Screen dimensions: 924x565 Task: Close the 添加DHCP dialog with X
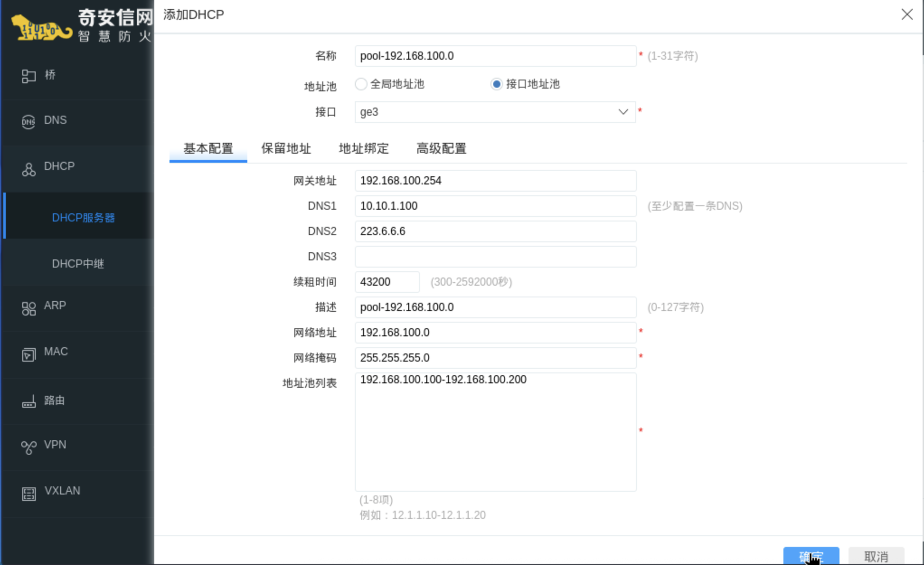(907, 14)
